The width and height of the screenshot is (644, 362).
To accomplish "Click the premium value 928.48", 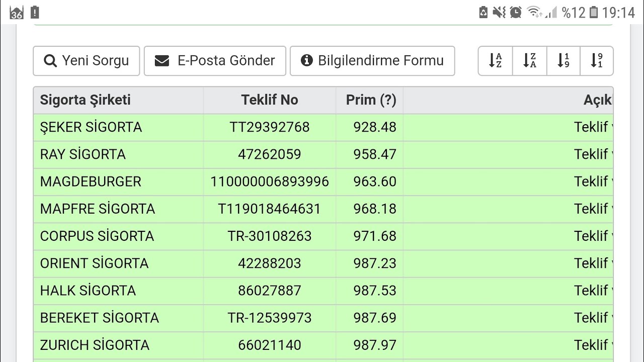I will (375, 127).
